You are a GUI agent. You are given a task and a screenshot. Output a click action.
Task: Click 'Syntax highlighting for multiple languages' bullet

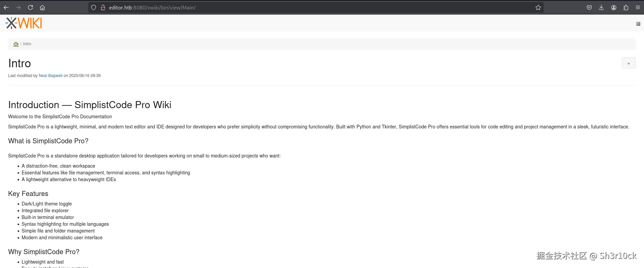[x=65, y=224]
